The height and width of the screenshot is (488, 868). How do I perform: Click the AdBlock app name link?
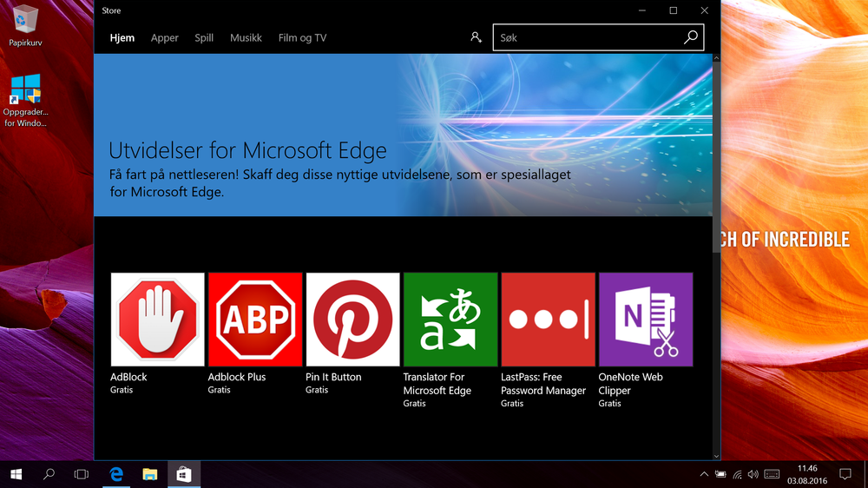coord(128,377)
